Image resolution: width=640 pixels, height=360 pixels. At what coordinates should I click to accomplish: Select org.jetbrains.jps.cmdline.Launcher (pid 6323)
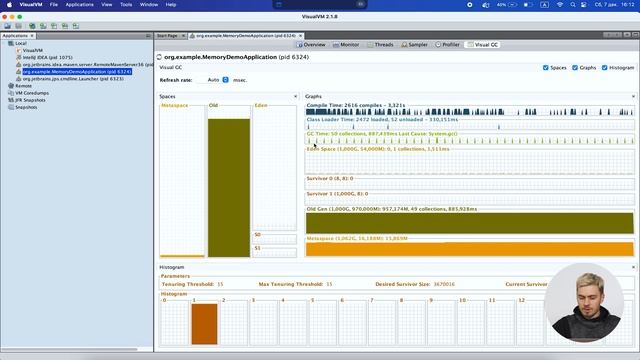pos(73,79)
